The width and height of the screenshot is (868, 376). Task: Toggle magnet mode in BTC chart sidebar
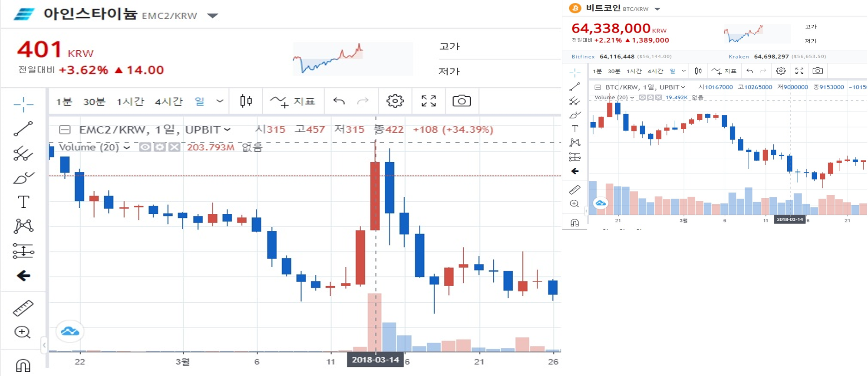pyautogui.click(x=575, y=223)
